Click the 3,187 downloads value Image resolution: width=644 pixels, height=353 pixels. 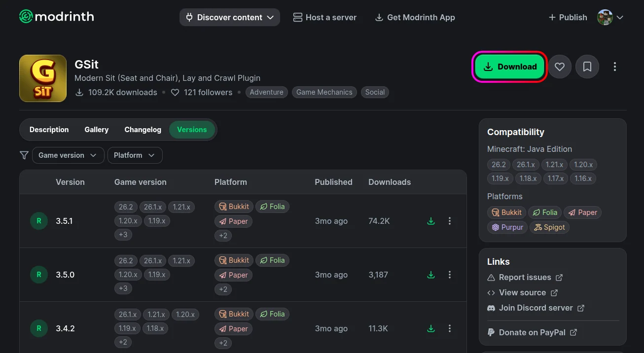(378, 275)
